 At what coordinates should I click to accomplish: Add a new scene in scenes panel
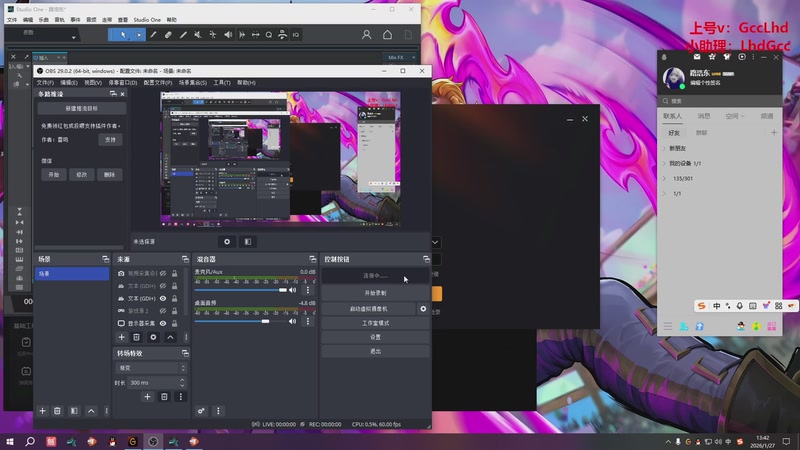[x=42, y=411]
